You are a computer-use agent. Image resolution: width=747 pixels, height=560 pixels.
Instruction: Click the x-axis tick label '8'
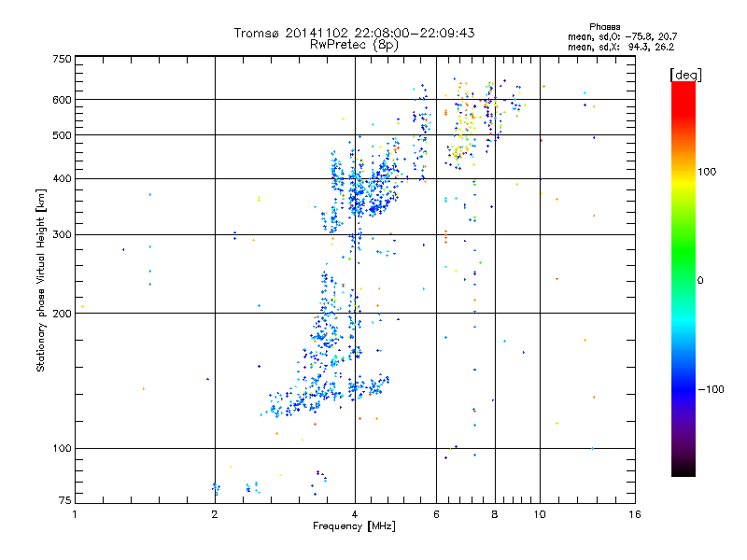(x=495, y=514)
